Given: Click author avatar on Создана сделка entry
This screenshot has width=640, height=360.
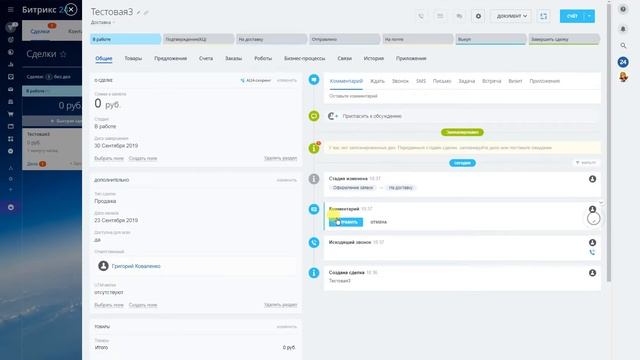Looking at the screenshot, I should 592,273.
